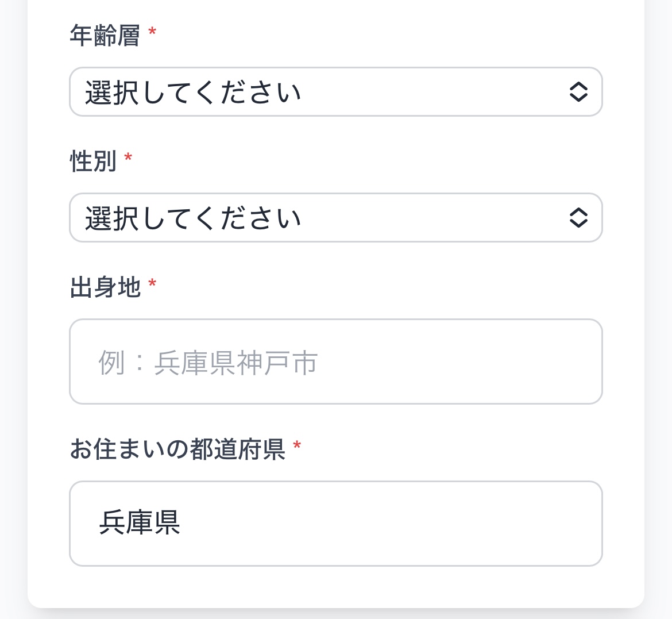Focus the お住まいの都道府県 input field
Image resolution: width=672 pixels, height=619 pixels.
click(335, 524)
